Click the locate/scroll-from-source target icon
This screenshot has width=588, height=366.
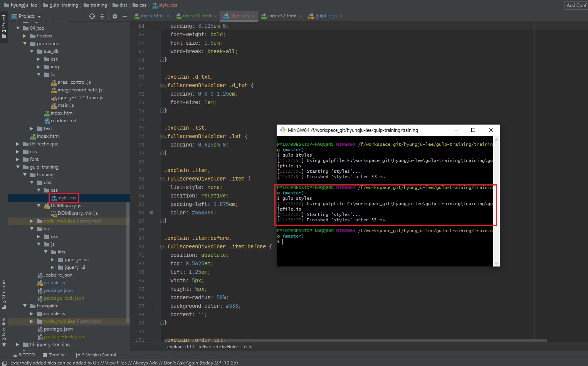tap(92, 16)
